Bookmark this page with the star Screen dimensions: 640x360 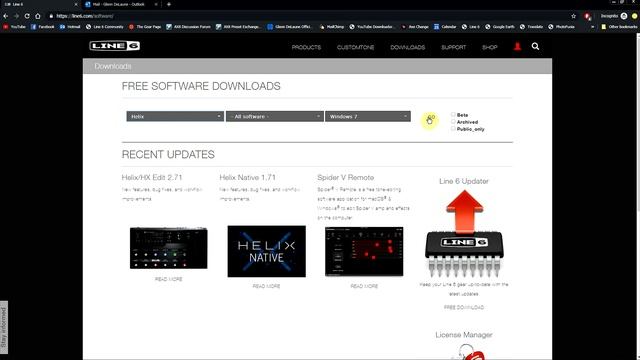click(573, 16)
